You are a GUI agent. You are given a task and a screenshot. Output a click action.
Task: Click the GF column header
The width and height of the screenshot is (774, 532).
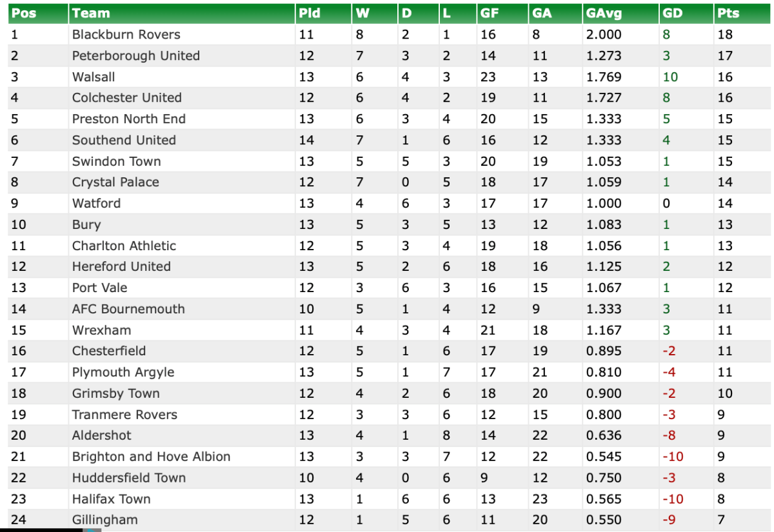(490, 13)
